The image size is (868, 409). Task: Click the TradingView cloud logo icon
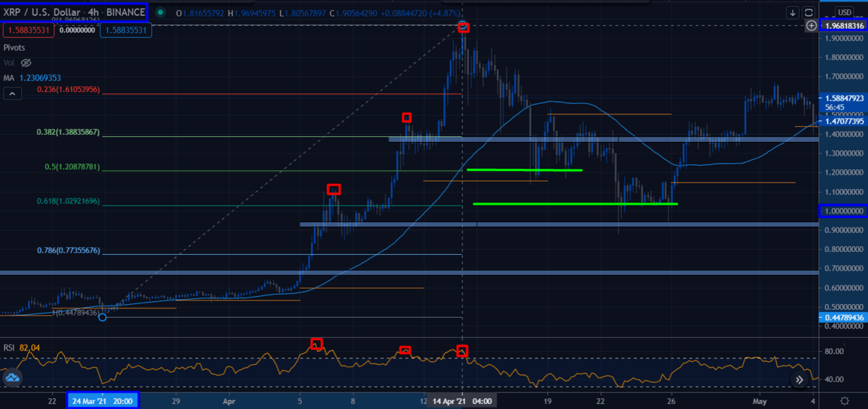pos(12,378)
